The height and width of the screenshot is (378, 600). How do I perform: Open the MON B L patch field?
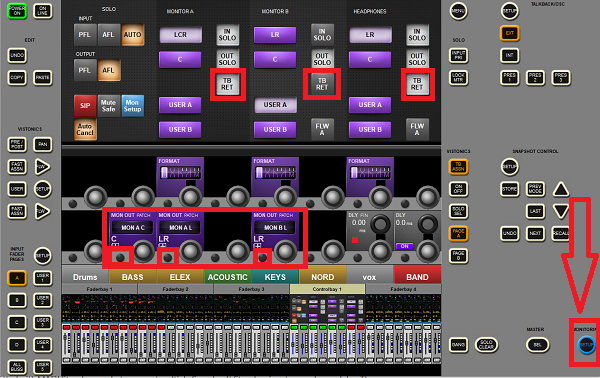pos(275,228)
